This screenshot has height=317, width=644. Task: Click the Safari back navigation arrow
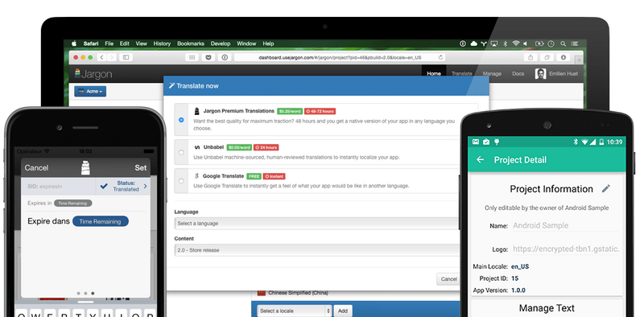point(102,57)
